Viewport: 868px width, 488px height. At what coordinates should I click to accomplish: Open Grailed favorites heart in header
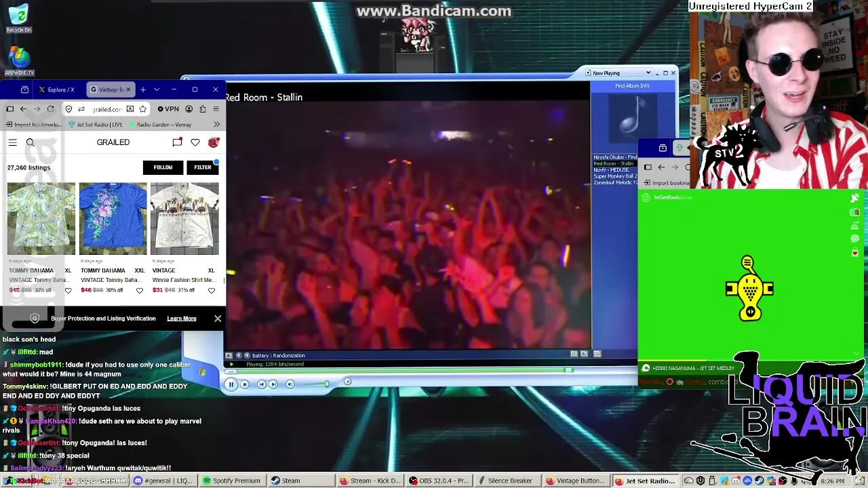pyautogui.click(x=195, y=142)
